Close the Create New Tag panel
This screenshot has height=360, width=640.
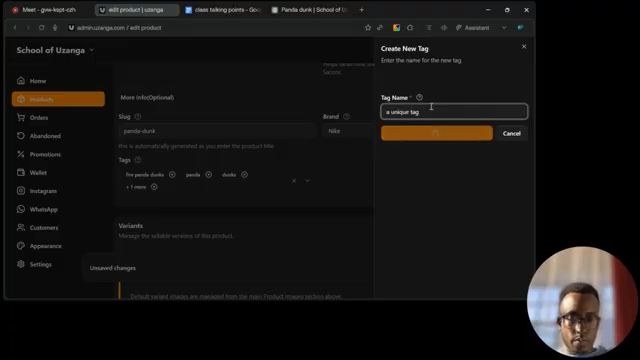click(524, 47)
